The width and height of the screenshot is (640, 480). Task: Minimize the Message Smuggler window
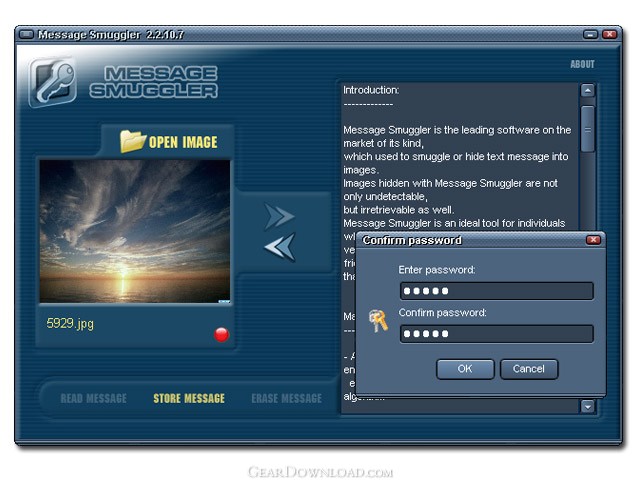point(590,34)
